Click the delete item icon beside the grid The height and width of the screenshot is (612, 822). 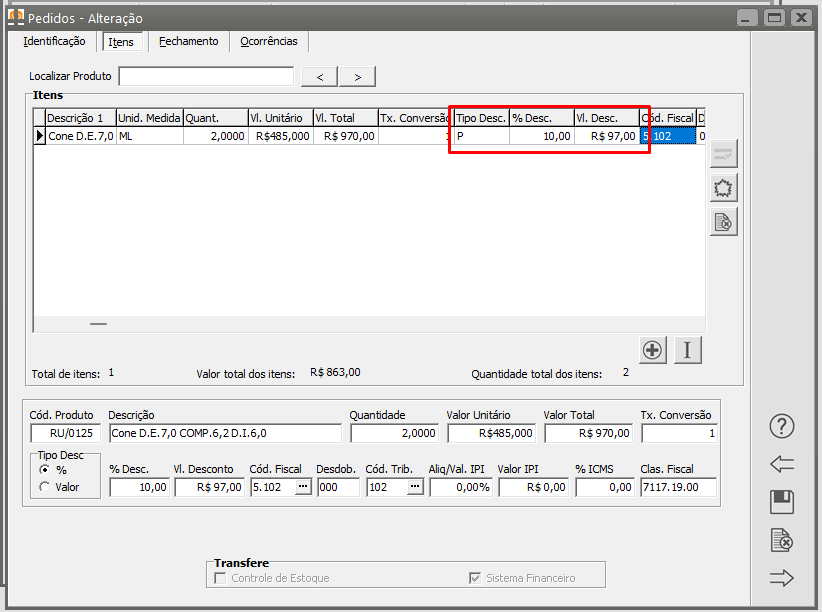[x=723, y=222]
